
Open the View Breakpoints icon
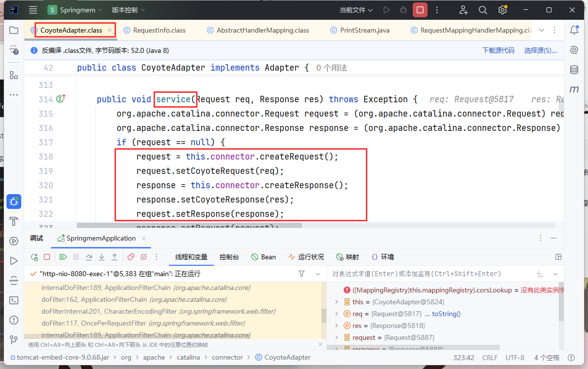click(x=131, y=257)
